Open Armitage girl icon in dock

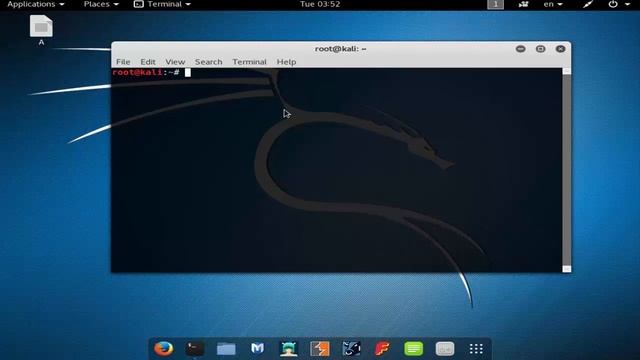[x=289, y=349]
